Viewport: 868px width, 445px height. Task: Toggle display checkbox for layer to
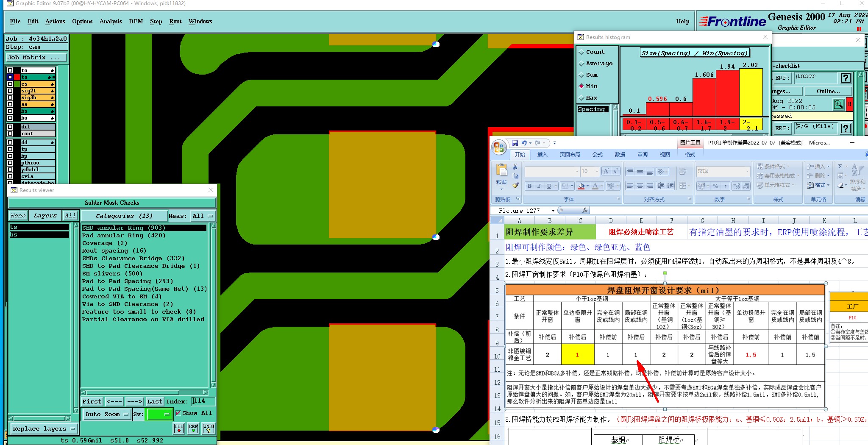[x=10, y=70]
